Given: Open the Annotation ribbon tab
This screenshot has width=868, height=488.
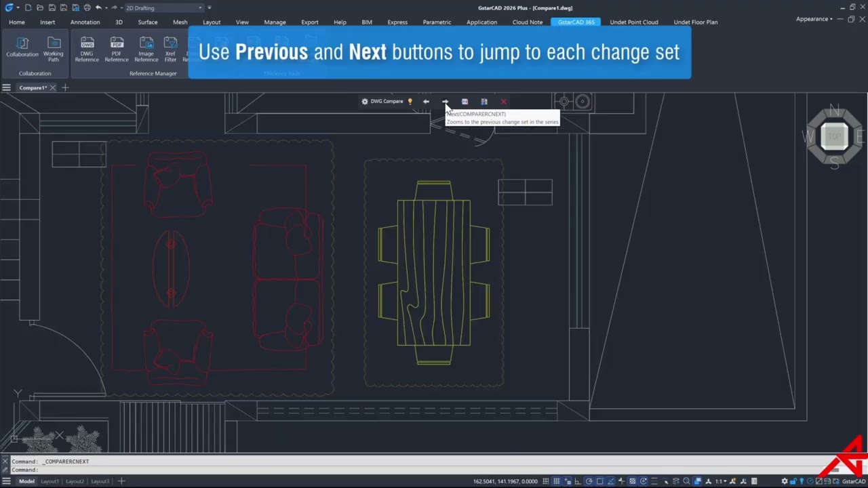Looking at the screenshot, I should point(85,22).
